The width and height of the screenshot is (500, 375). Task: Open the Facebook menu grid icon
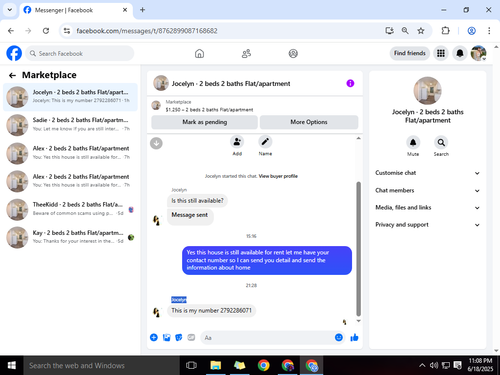[x=441, y=53]
